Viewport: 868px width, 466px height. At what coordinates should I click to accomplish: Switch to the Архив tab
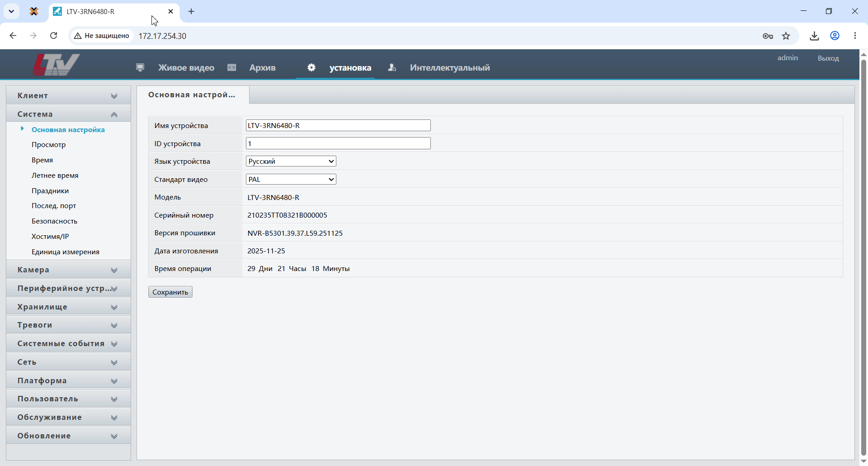tap(262, 67)
